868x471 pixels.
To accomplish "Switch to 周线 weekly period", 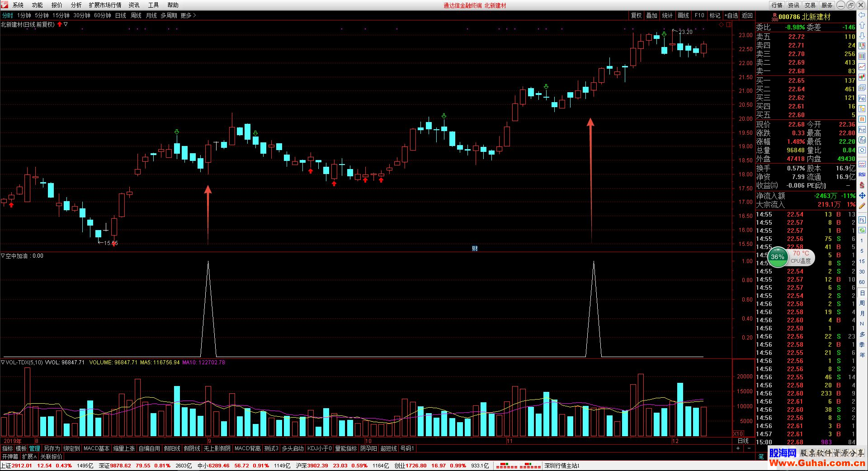I will pyautogui.click(x=136, y=15).
